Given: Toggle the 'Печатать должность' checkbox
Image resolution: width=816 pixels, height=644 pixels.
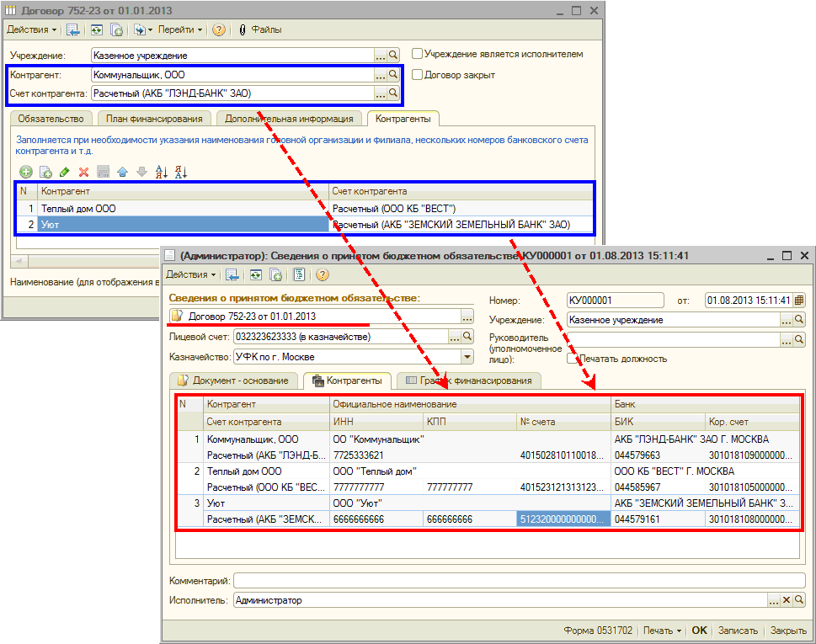Looking at the screenshot, I should (x=573, y=359).
